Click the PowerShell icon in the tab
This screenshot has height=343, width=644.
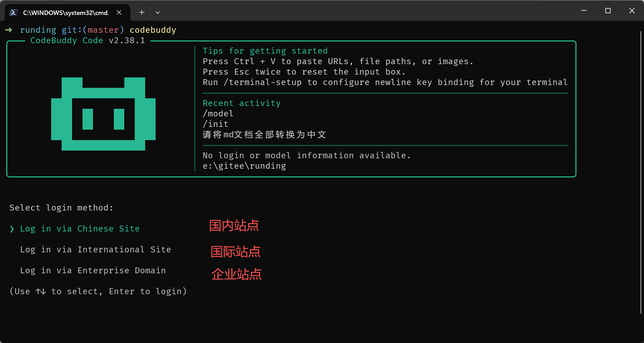14,13
